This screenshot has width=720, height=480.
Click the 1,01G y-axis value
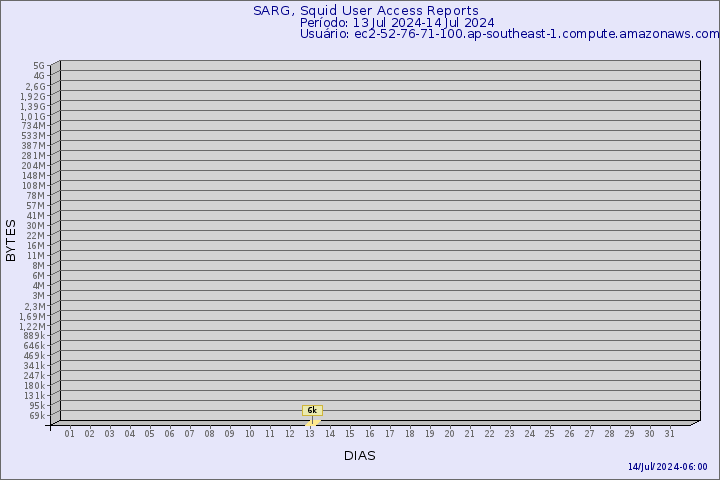(x=33, y=117)
